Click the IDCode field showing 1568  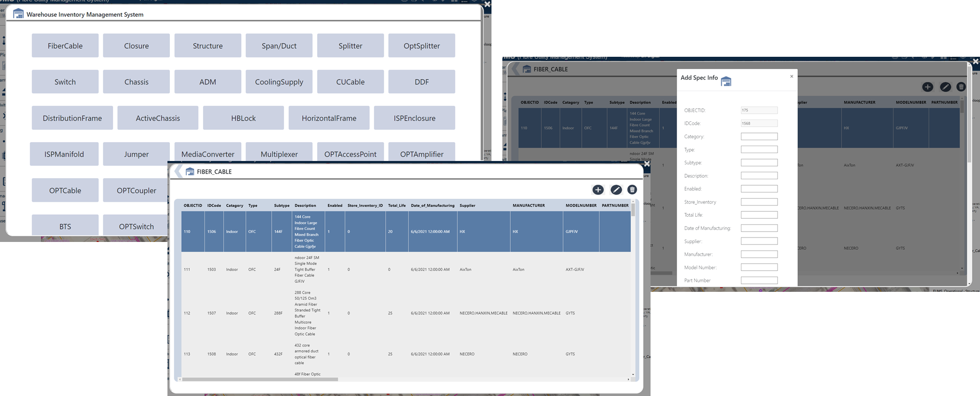[x=759, y=123]
